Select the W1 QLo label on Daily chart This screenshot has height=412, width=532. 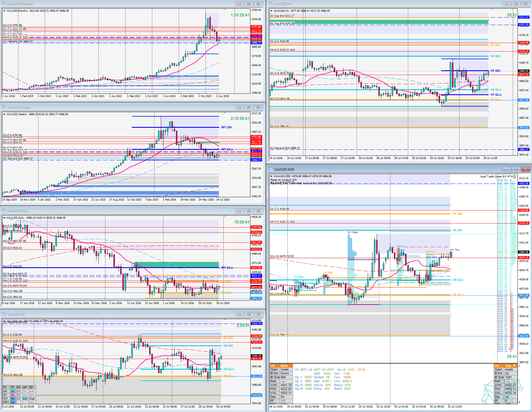click(227, 268)
